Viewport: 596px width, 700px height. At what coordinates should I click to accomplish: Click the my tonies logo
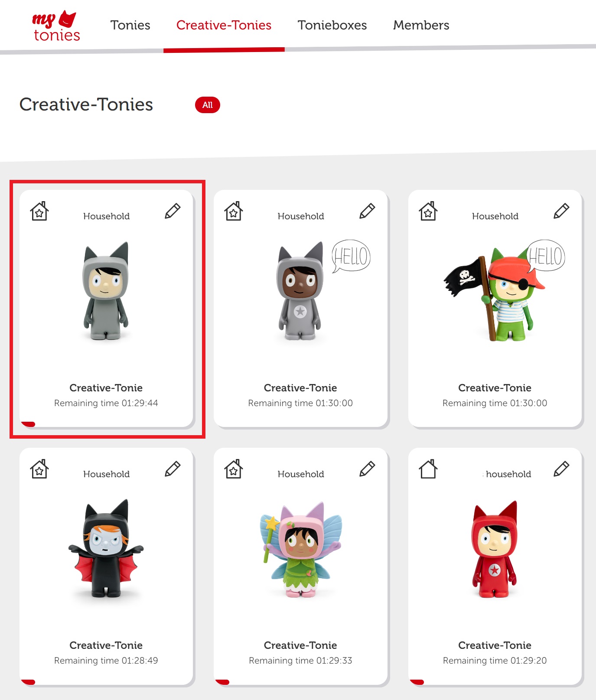click(56, 26)
